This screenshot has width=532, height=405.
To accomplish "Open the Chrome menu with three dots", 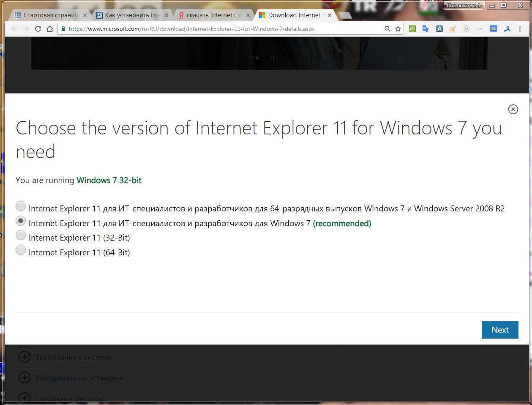I will 521,29.
